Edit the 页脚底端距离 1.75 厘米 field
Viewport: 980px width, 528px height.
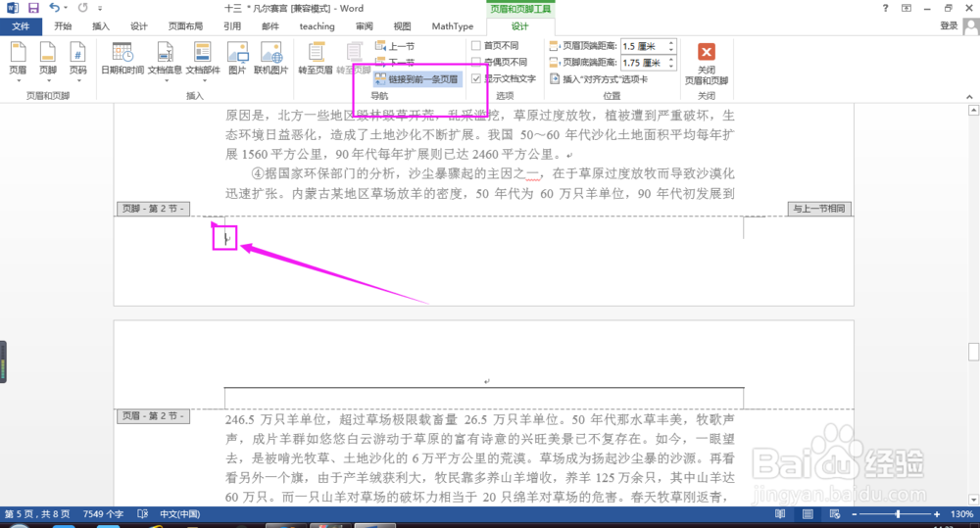click(x=644, y=63)
